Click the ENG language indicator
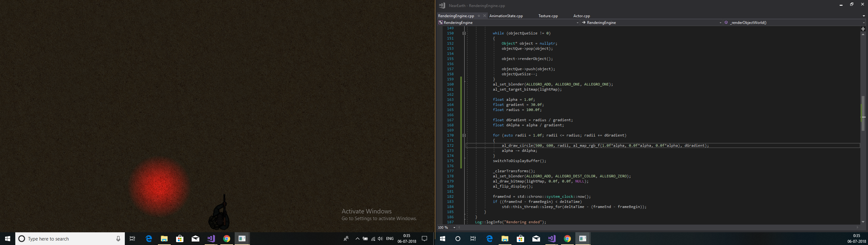Screen dimensions: 868x245 [x=390, y=239]
